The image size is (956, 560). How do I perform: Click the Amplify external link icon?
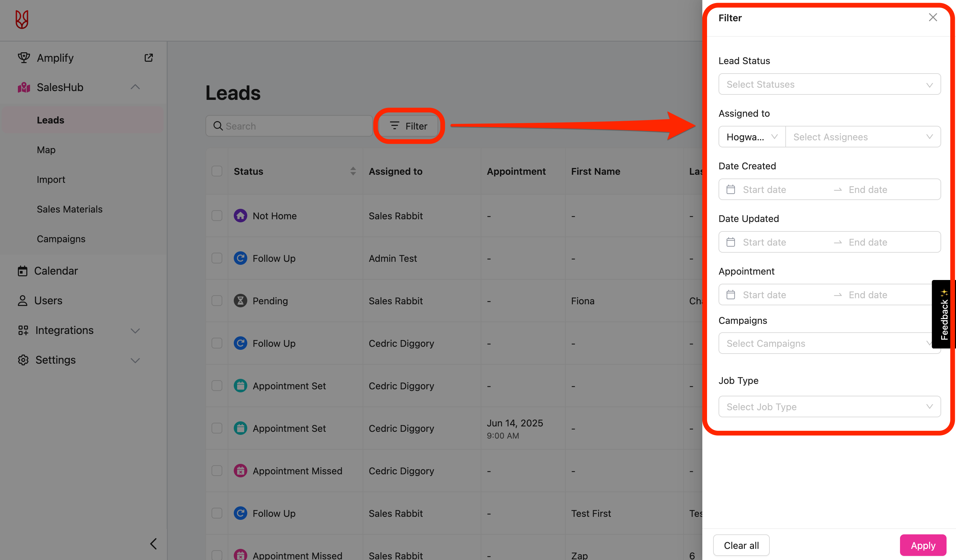click(148, 58)
